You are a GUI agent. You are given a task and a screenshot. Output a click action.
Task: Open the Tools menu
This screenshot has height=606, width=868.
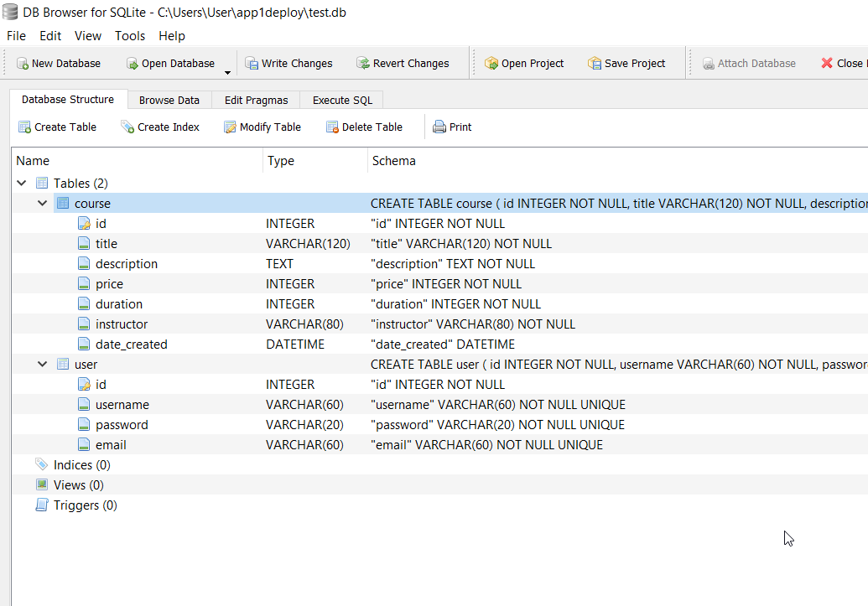130,36
